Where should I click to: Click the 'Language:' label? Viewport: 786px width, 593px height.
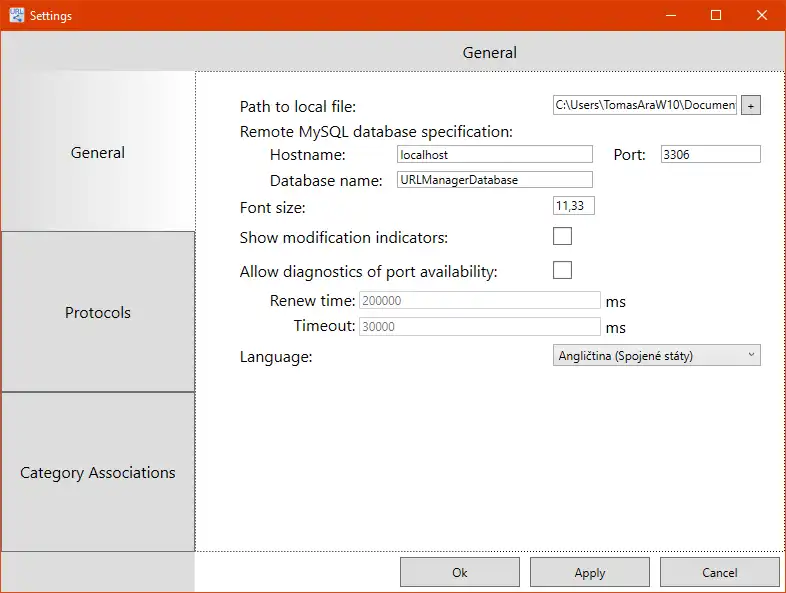point(276,356)
